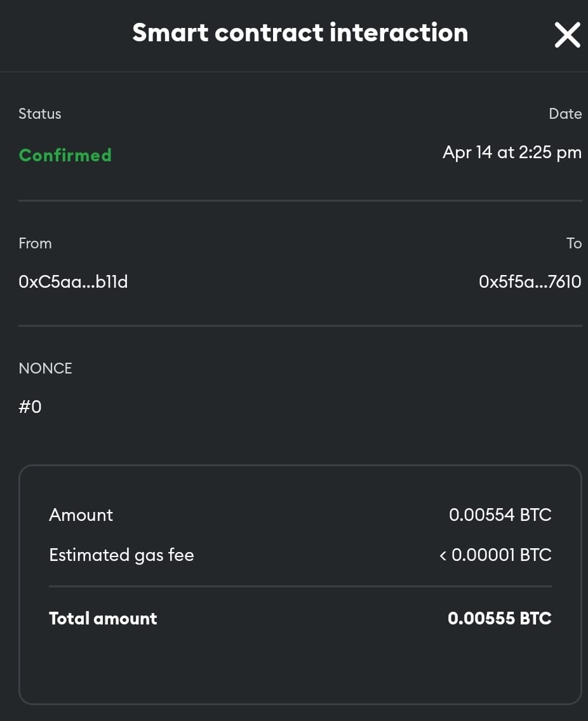The image size is (588, 721).
Task: Click the To label
Action: click(x=574, y=243)
